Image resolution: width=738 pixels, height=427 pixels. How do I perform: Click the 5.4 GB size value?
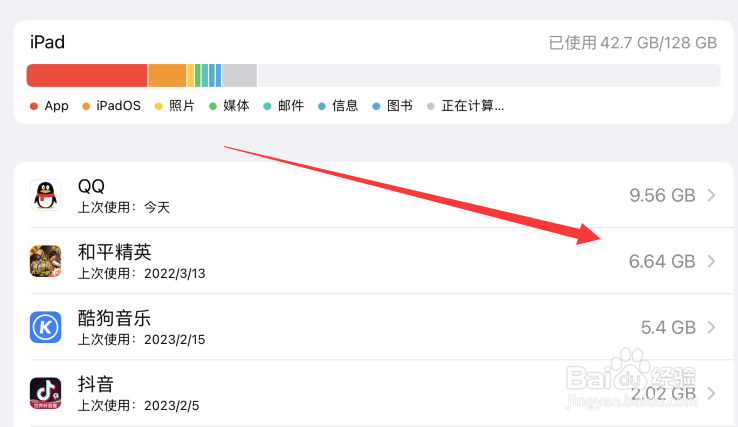pos(668,327)
